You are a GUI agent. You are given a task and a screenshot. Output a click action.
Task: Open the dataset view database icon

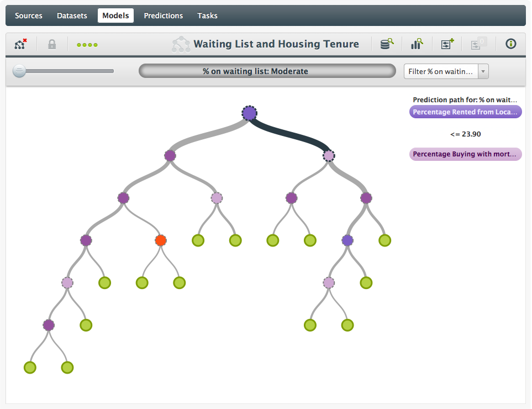pyautogui.click(x=387, y=44)
